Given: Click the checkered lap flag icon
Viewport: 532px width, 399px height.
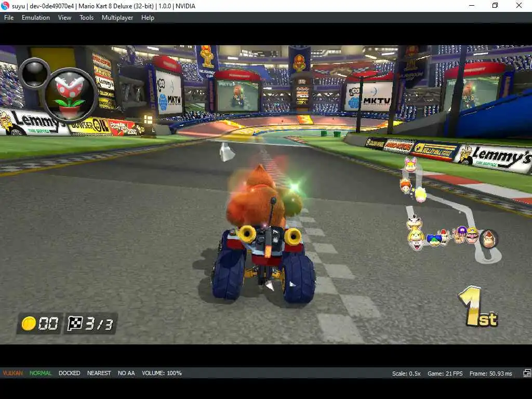Looking at the screenshot, I should [75, 323].
